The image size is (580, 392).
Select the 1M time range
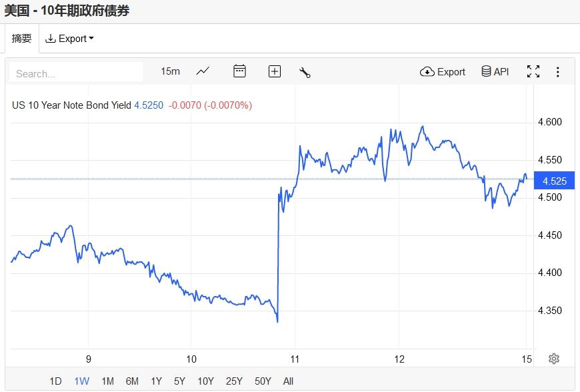pyautogui.click(x=107, y=381)
